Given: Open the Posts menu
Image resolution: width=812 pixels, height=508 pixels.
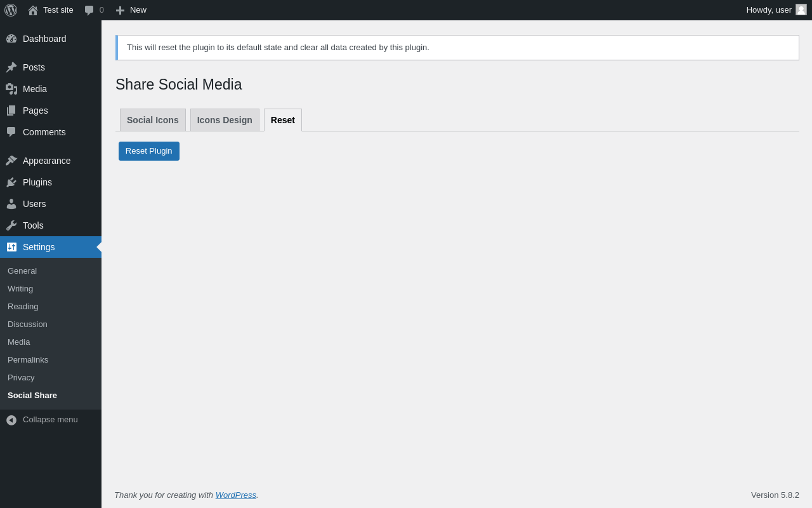Looking at the screenshot, I should [51, 67].
